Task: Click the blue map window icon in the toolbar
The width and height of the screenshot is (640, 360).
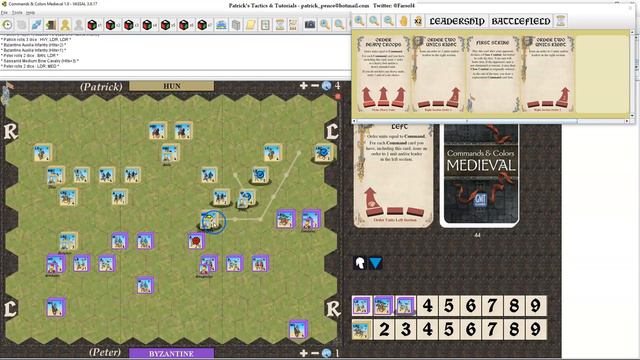Action: coord(221,25)
